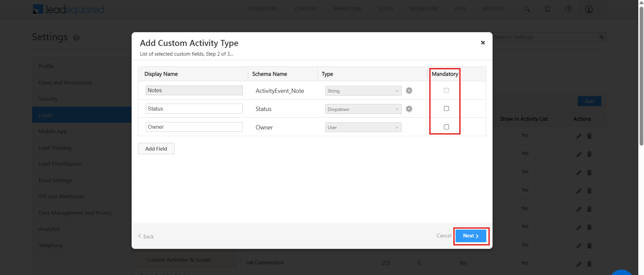This screenshot has width=644, height=275.
Task: Click the Search Settings magnifier button
Action: tap(601, 37)
